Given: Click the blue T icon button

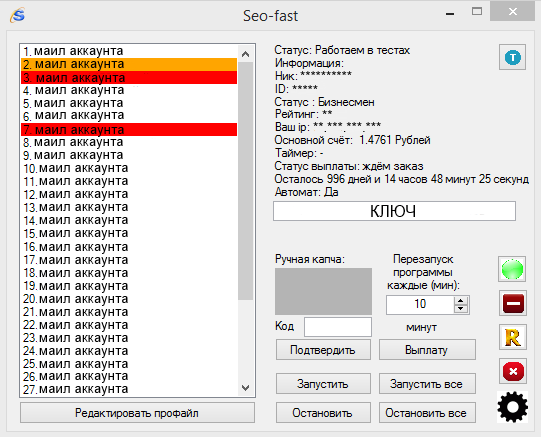Looking at the screenshot, I should [x=512, y=57].
